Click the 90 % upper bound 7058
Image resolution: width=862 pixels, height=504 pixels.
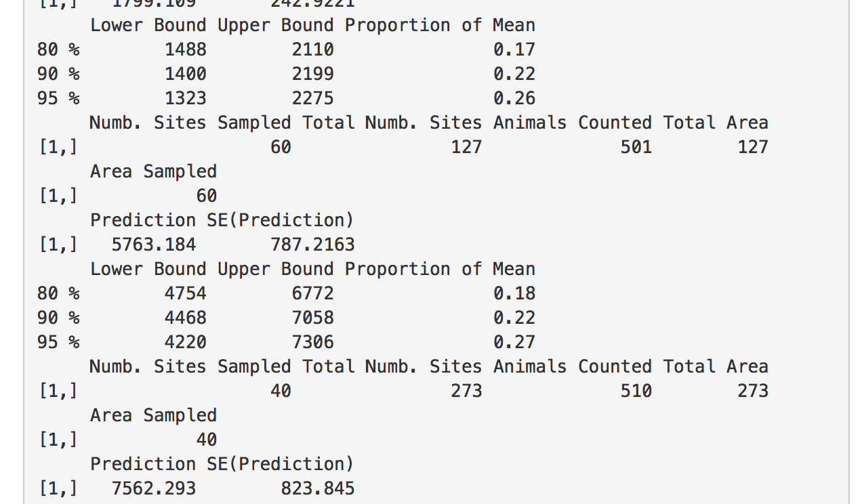(x=313, y=318)
